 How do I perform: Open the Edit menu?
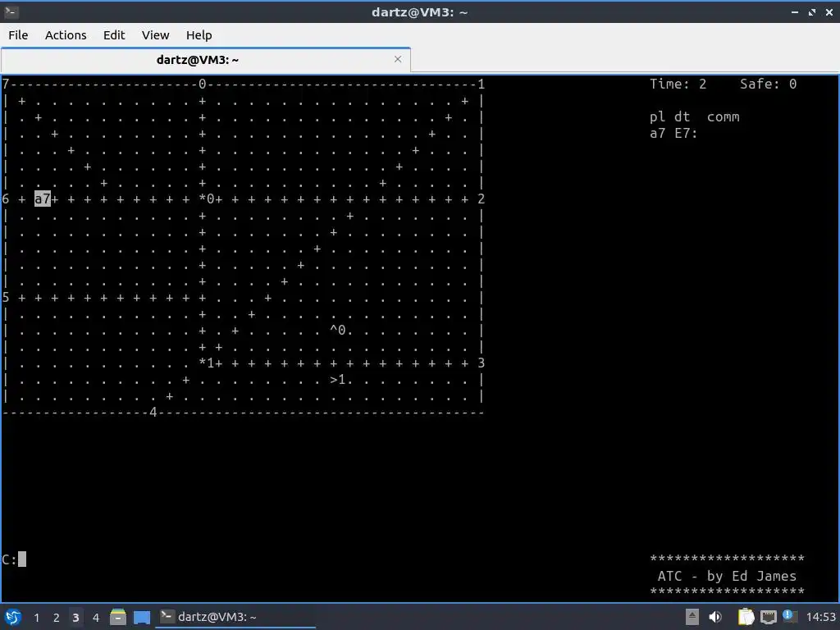tap(113, 34)
